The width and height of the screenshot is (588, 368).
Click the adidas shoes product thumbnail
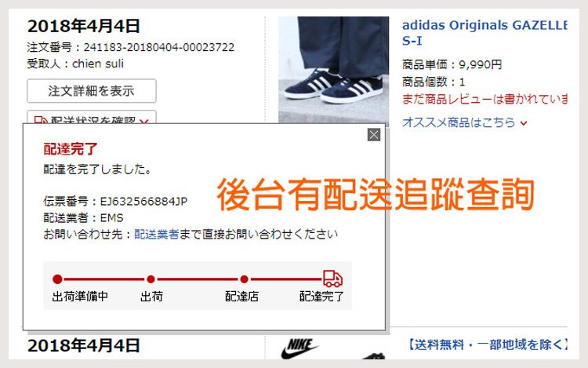[333, 70]
